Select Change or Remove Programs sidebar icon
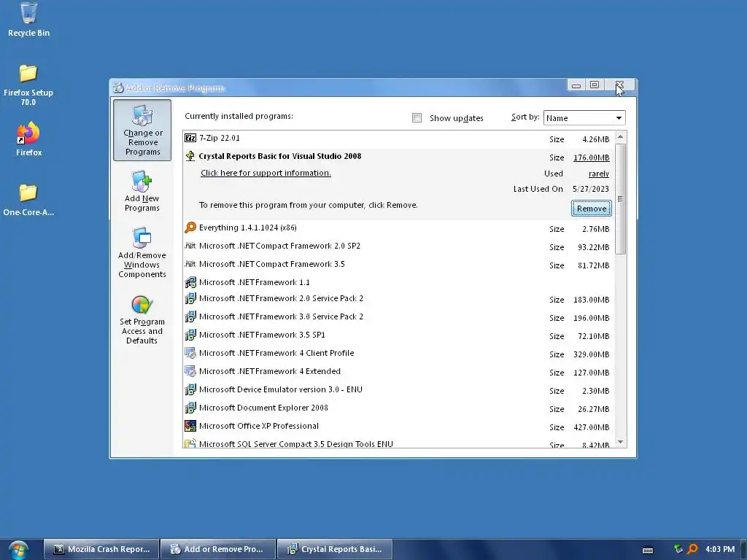The width and height of the screenshot is (747, 560). pyautogui.click(x=142, y=130)
